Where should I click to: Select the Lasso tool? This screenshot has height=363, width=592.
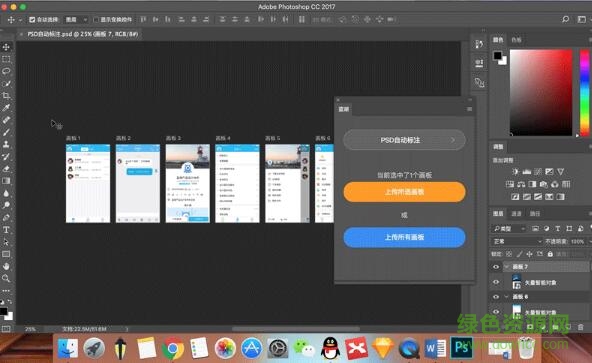click(x=6, y=71)
